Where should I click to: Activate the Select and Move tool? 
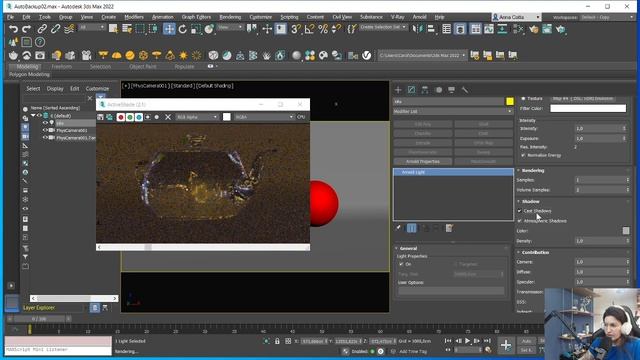(169, 29)
